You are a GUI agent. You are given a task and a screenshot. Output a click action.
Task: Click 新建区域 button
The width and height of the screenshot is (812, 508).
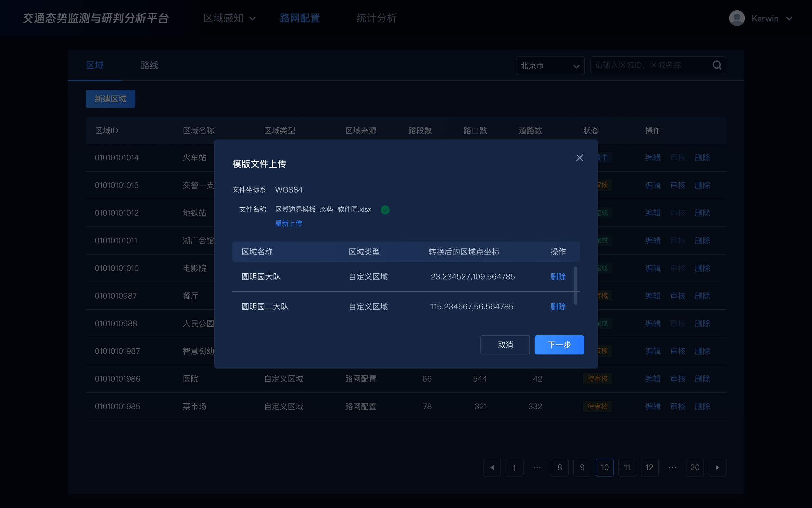pyautogui.click(x=110, y=99)
